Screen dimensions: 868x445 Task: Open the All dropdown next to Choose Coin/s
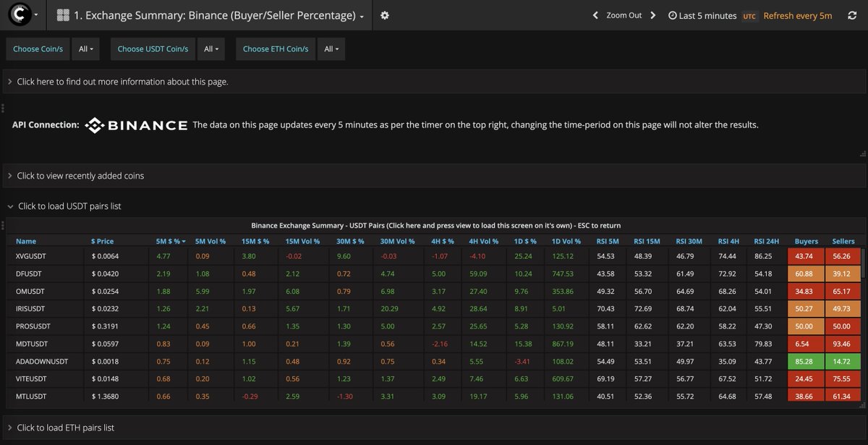pos(85,48)
